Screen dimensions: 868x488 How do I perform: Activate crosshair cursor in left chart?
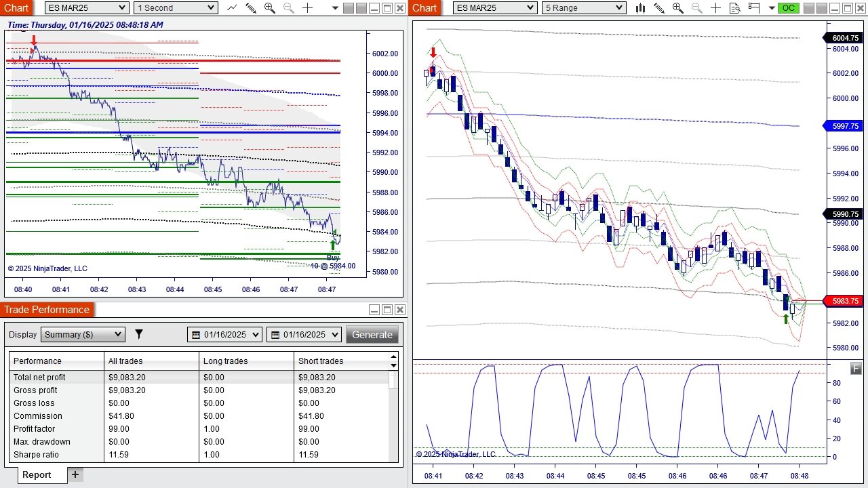(308, 8)
